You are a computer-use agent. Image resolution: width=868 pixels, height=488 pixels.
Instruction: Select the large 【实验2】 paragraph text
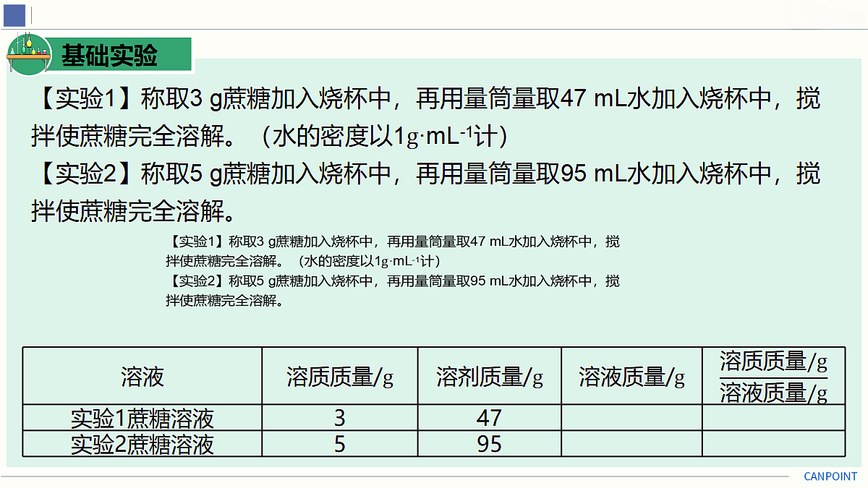[426, 192]
